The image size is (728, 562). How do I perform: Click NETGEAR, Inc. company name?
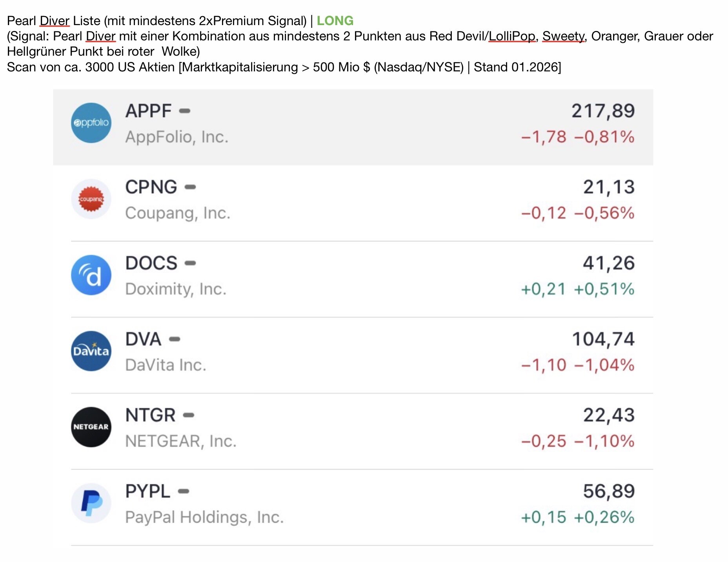[x=181, y=441]
